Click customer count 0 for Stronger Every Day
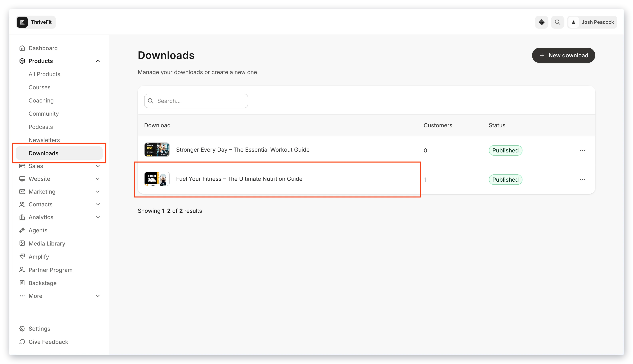 (425, 150)
